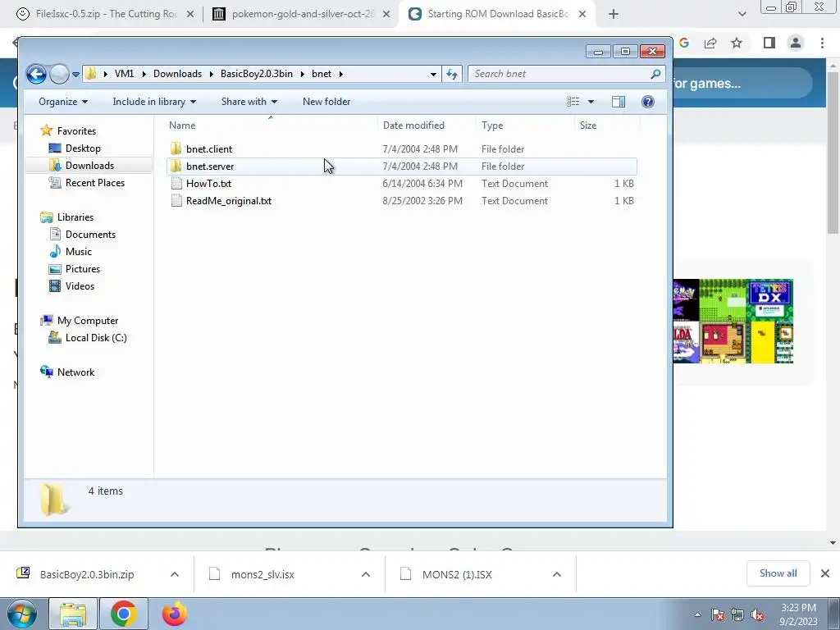Refresh the folder view
This screenshot has width=840, height=630.
(452, 74)
